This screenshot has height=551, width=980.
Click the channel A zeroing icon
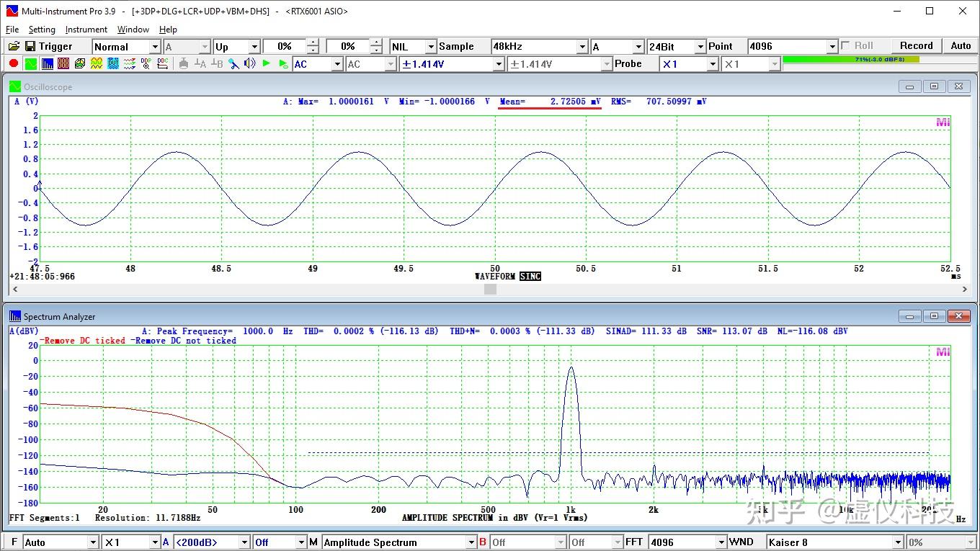pos(200,63)
